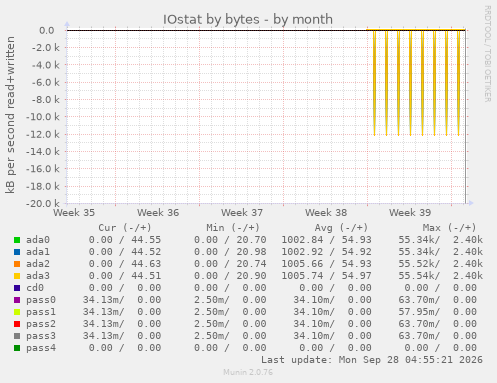The image size is (497, 383).
Task: Click the 'Min (-/+)' column header
Action: 233,228
